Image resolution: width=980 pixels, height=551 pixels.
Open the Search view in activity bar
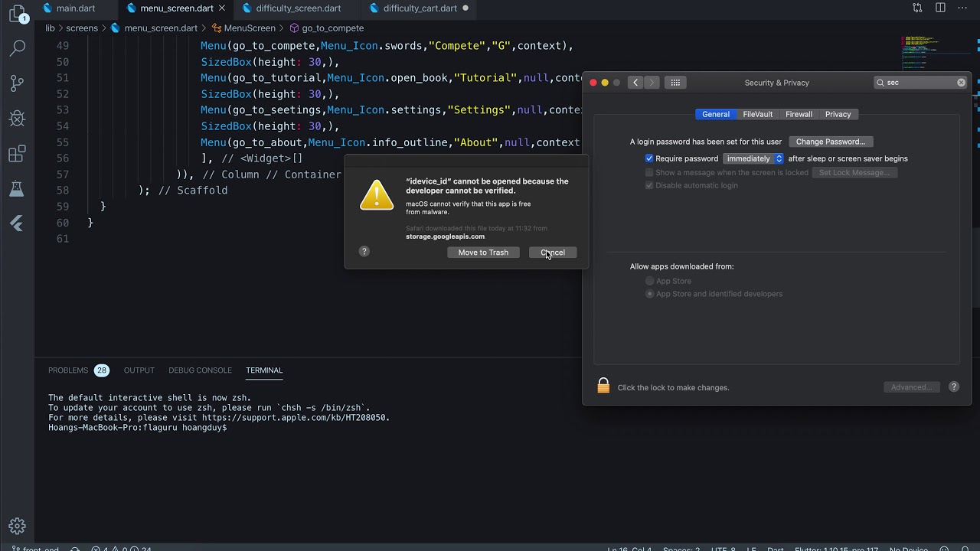[x=17, y=47]
